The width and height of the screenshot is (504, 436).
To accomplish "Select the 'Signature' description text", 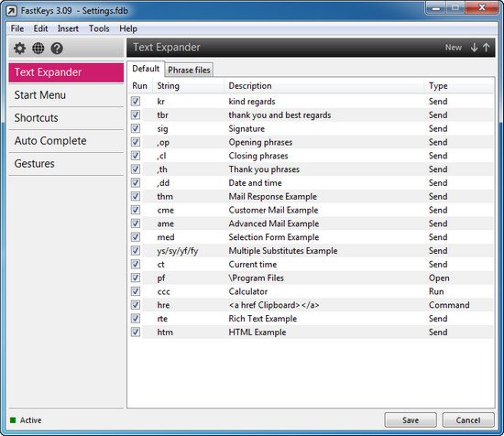I will (247, 128).
